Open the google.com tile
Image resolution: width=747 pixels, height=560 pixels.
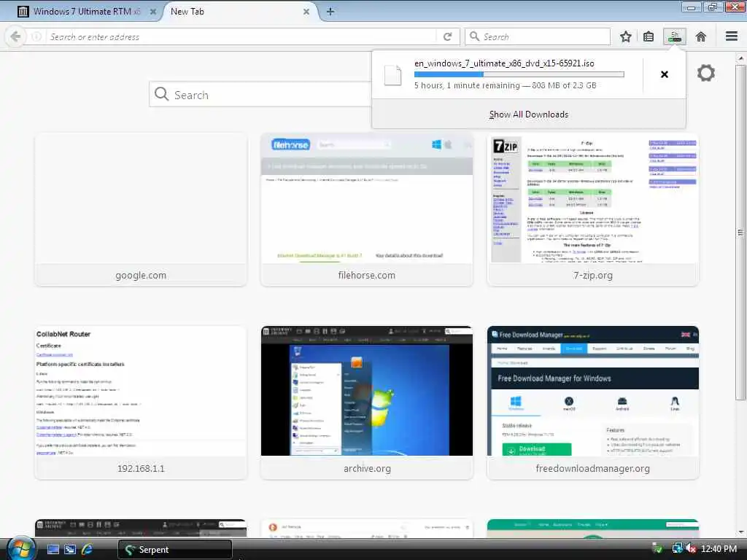(x=141, y=209)
